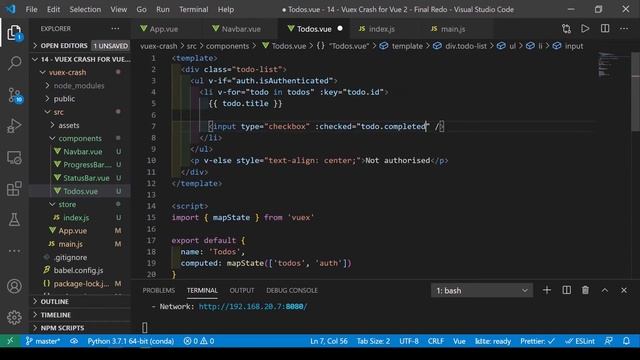
Task: Click Prettier status with checkmark
Action: (x=537, y=341)
